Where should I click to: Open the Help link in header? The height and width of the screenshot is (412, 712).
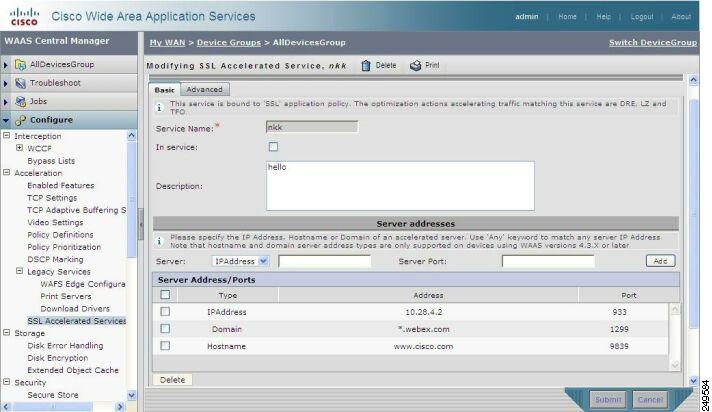tap(603, 16)
